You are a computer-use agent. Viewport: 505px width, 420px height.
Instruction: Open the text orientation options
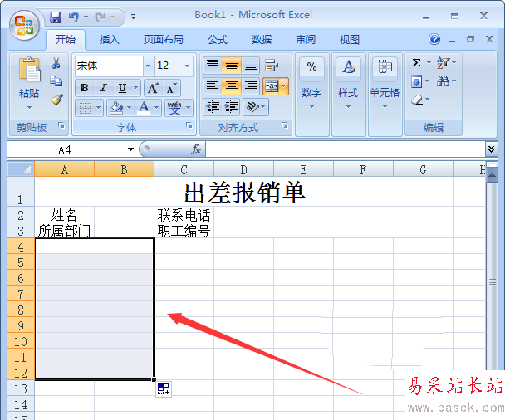tap(256, 107)
